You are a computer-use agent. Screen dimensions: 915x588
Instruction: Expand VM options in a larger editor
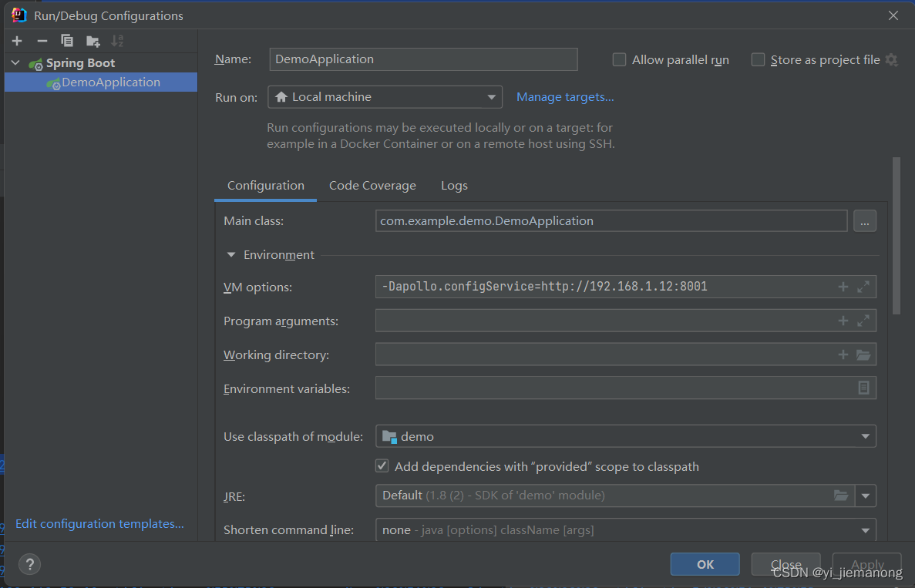point(863,286)
